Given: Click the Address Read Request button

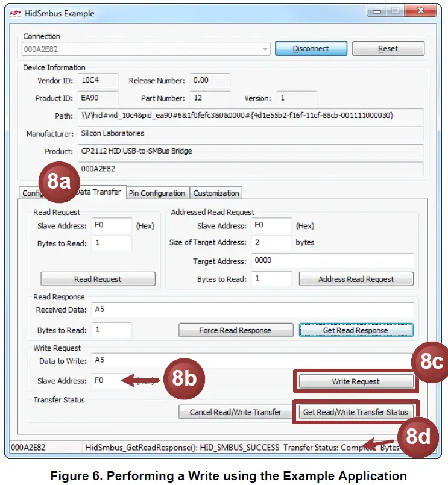Looking at the screenshot, I should tap(356, 279).
